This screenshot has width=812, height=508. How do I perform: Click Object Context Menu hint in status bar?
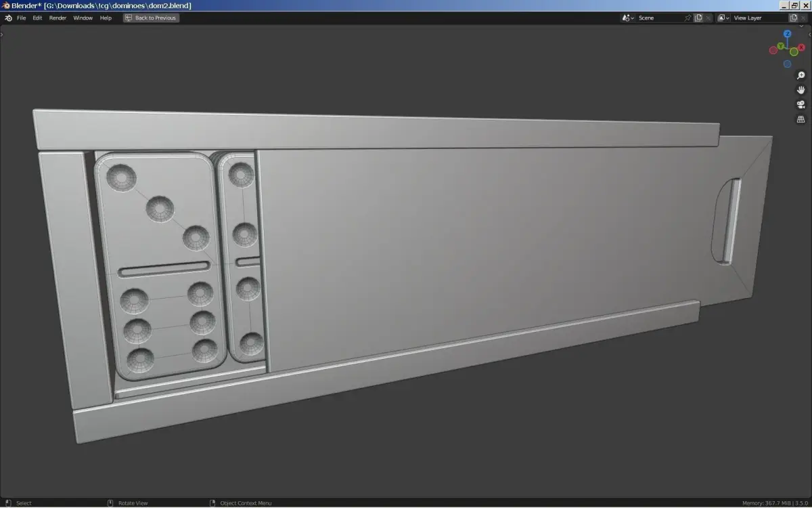click(246, 503)
